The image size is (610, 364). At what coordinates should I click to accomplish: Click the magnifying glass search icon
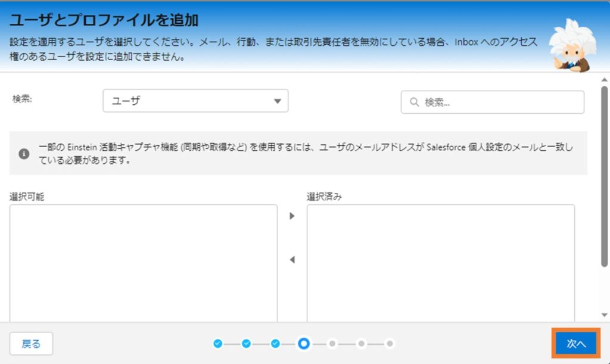tap(415, 102)
